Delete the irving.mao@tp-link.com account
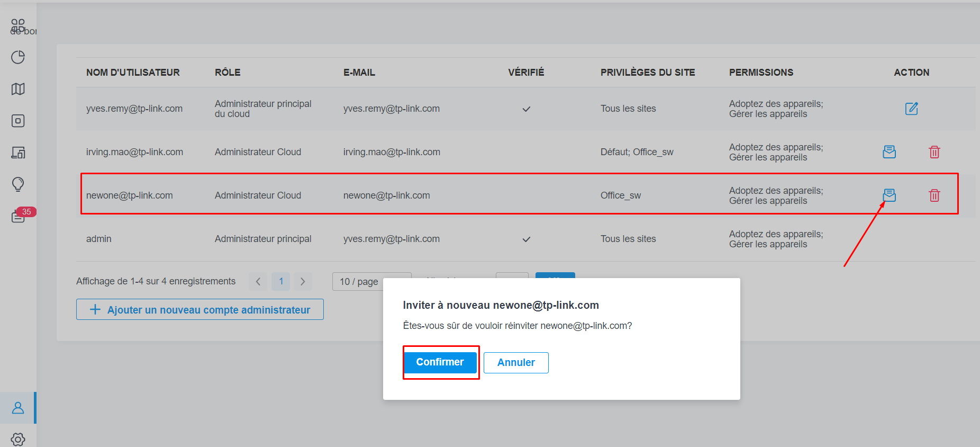Viewport: 980px width, 447px height. pos(934,152)
